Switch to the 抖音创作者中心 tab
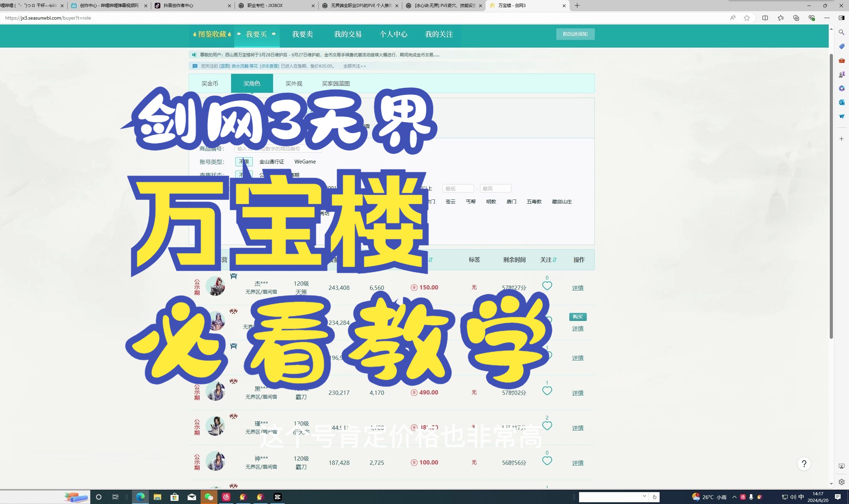This screenshot has height=504, width=849. pos(193,6)
